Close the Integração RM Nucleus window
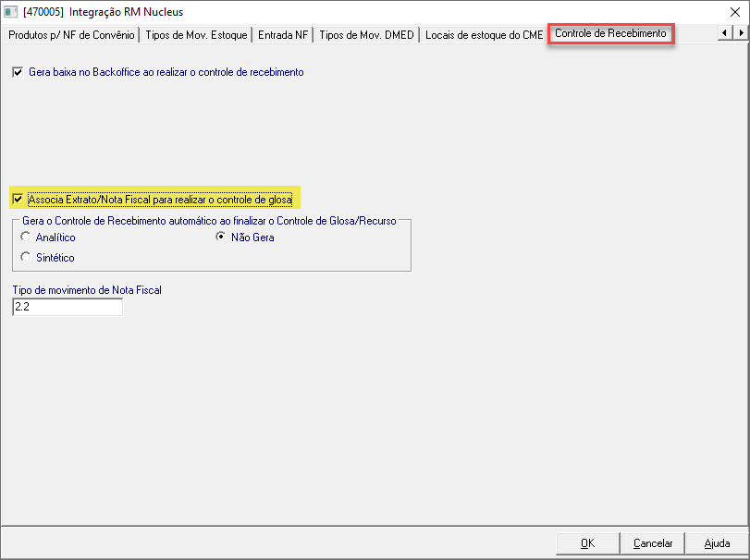The width and height of the screenshot is (750, 560). coord(735,12)
